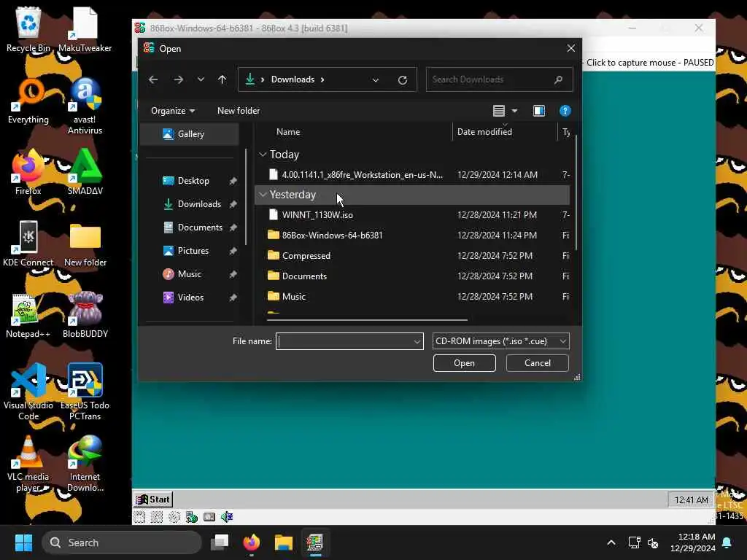The height and width of the screenshot is (560, 747).
Task: Open Recycle Bin desktop icon
Action: [x=28, y=29]
